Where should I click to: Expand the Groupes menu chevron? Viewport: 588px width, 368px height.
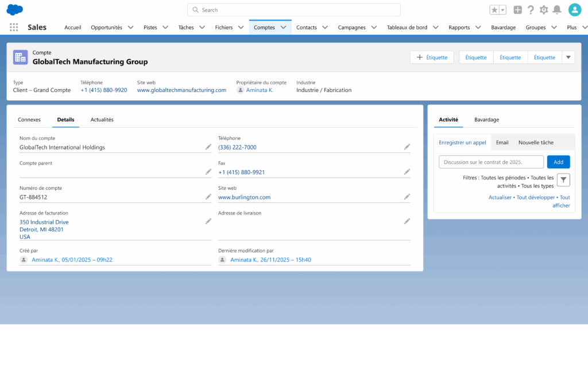(x=554, y=27)
